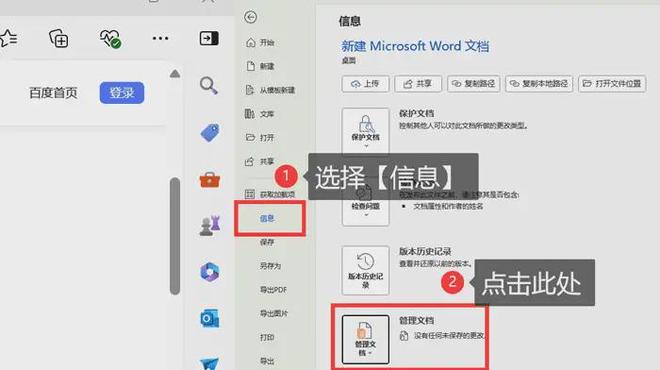Open the 管理文档 dropdown button
This screenshot has width=660, height=370.
click(365, 339)
